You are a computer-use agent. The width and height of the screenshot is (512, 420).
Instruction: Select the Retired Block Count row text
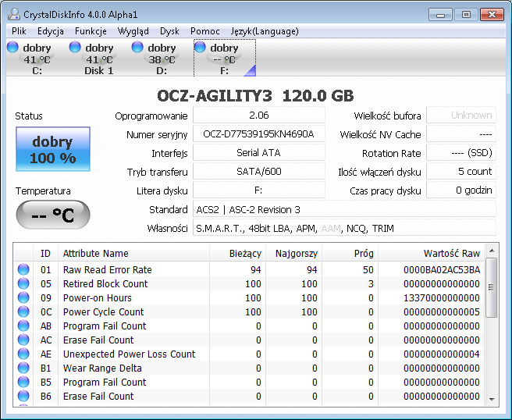pos(105,284)
